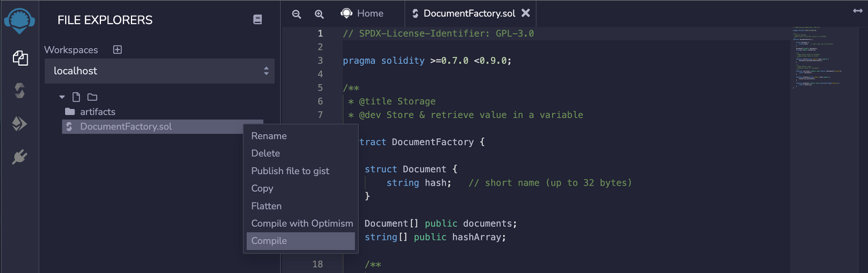Choose Compile from the context menu

pos(300,241)
